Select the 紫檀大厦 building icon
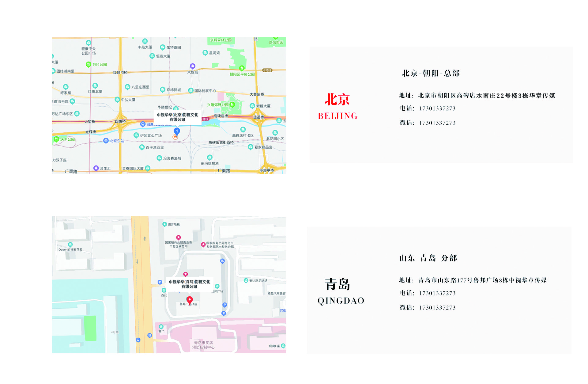 coord(252,106)
